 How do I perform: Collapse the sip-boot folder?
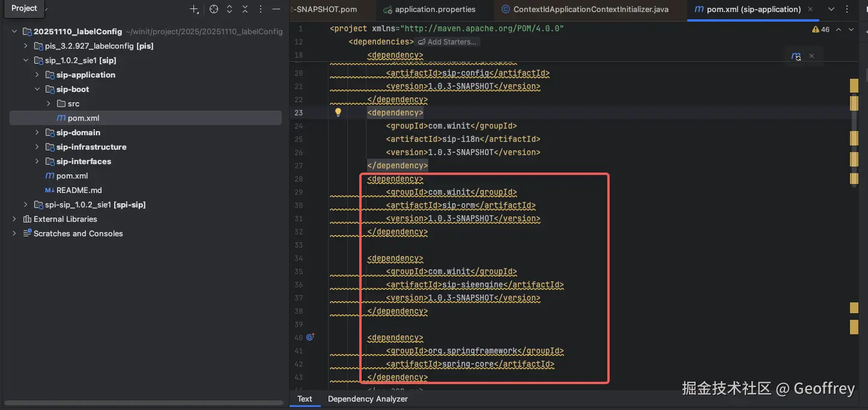point(37,89)
